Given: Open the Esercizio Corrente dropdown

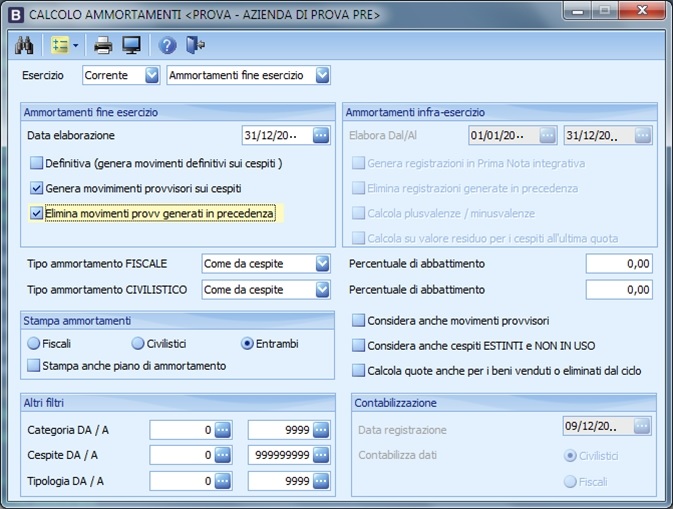Looking at the screenshot, I should [152, 75].
